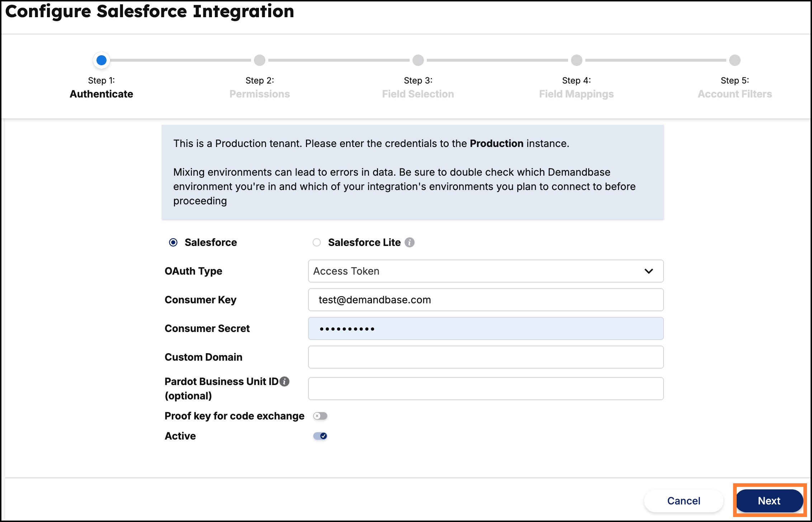The image size is (812, 522).
Task: Go to Step 3 Field Selection
Action: tap(418, 60)
